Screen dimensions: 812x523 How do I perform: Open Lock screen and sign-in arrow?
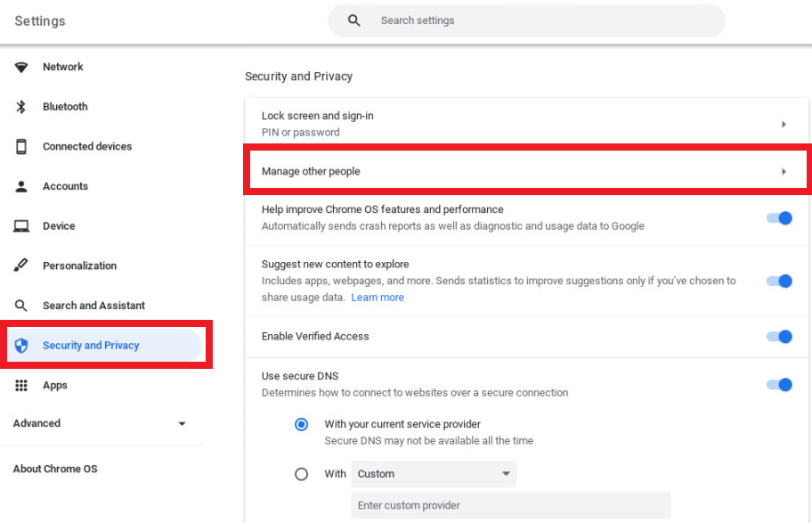[x=784, y=125]
